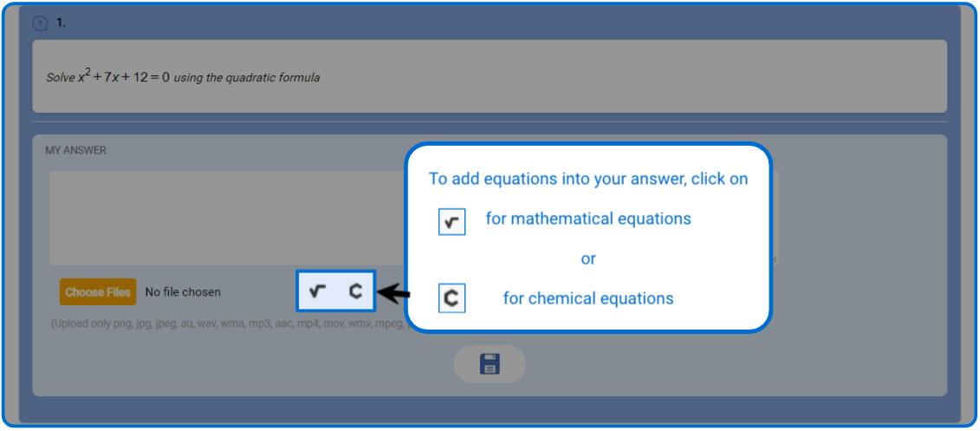
Task: Click the quadratic equation question text
Action: (x=183, y=77)
